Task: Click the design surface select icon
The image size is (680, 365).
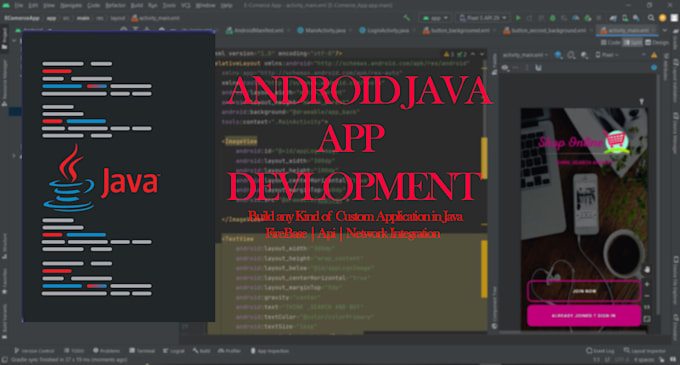Action: [x=559, y=55]
